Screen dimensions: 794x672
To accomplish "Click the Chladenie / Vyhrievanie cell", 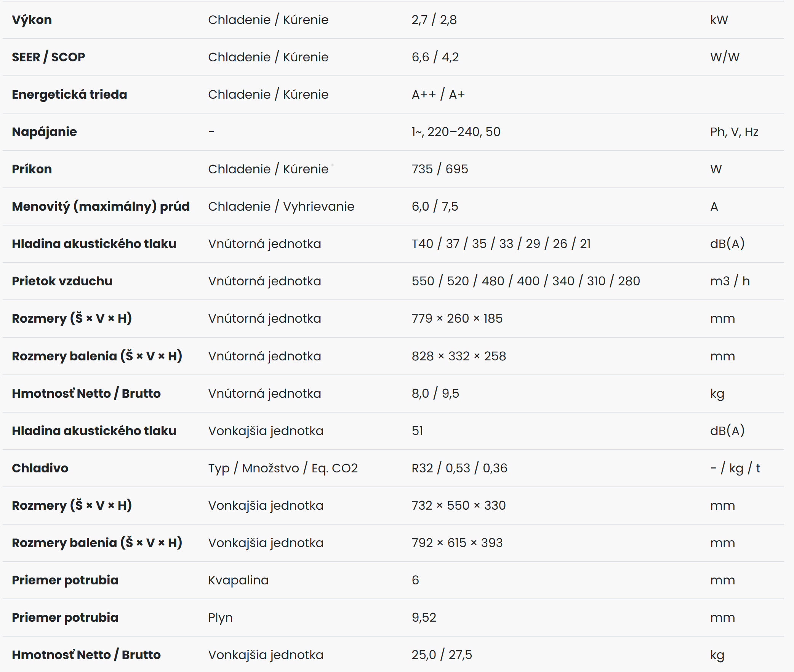I will pos(281,206).
